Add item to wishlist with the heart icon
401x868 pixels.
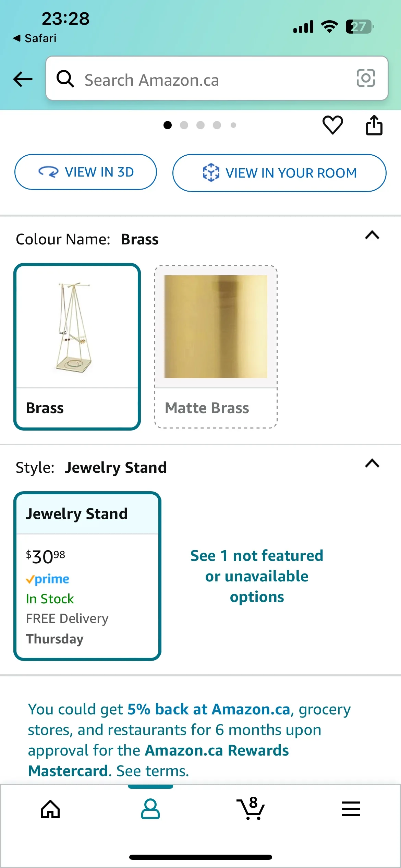coord(332,125)
